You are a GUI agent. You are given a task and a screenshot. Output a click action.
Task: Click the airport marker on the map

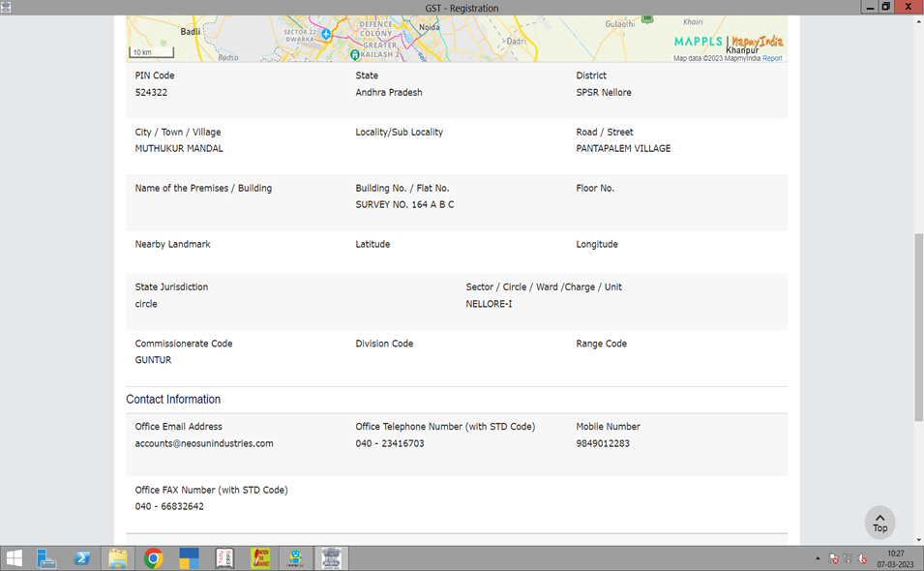coord(326,35)
